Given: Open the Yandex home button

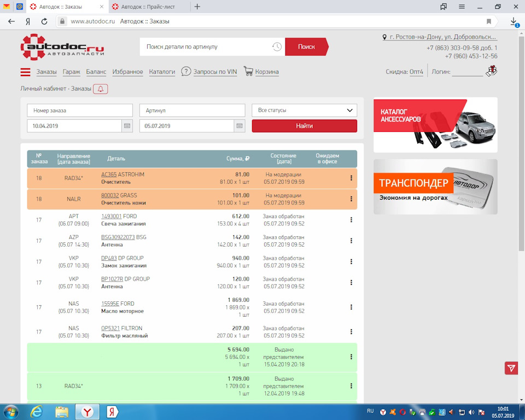Looking at the screenshot, I should click(28, 21).
